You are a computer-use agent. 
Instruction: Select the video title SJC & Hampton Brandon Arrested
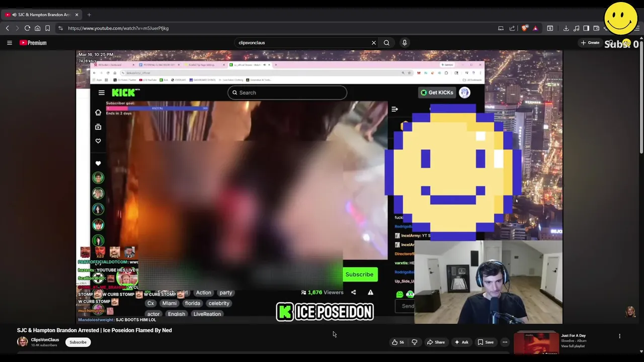[x=95, y=330]
